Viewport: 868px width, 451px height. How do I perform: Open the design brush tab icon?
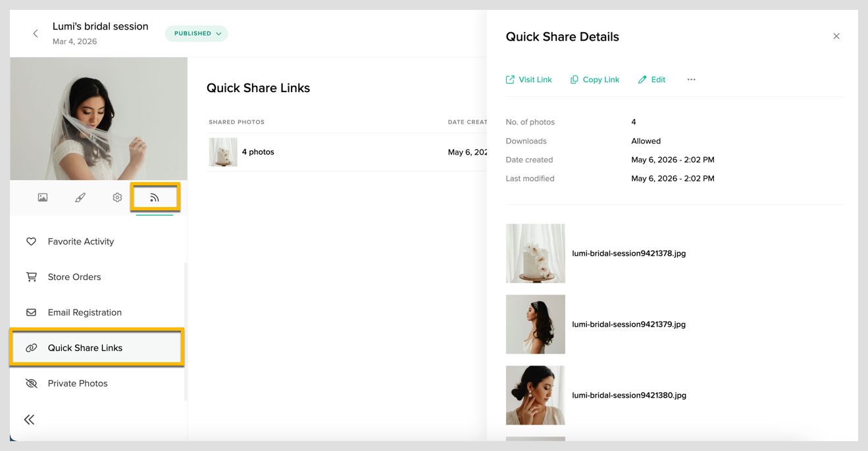coord(80,197)
